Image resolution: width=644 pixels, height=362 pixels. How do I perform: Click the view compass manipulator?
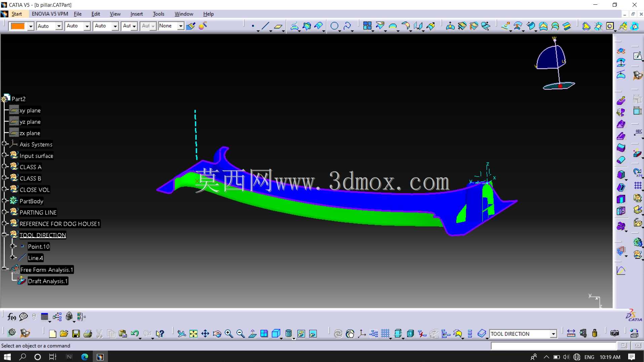click(555, 64)
